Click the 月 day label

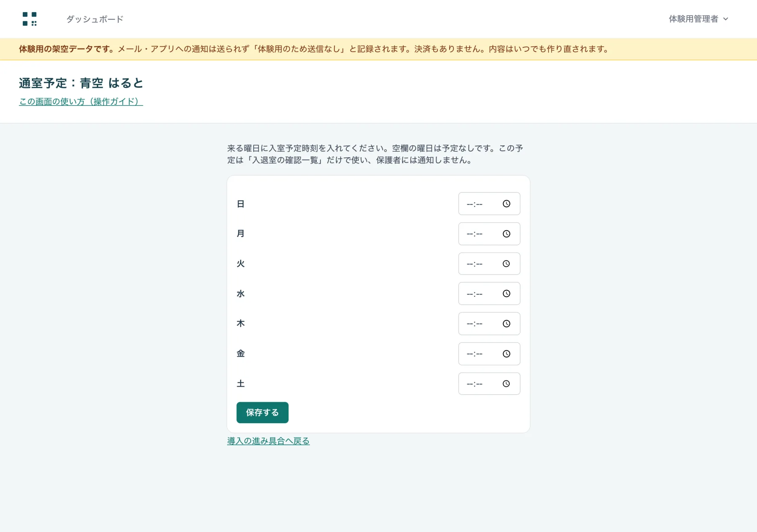241,234
